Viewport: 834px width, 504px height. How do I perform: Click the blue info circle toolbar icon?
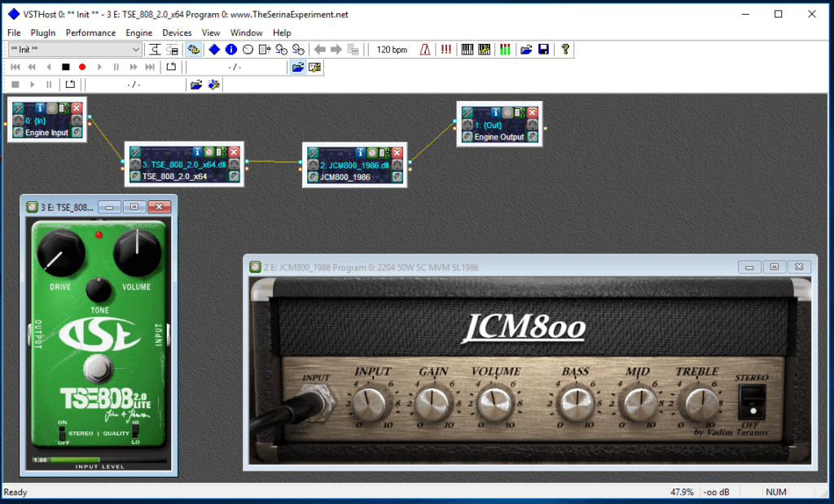[x=230, y=50]
